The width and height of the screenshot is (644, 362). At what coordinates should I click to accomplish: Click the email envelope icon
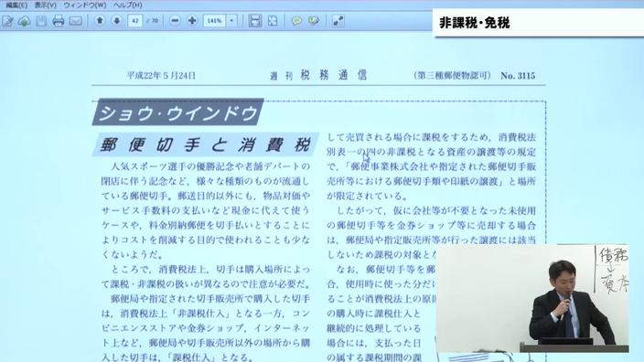point(76,21)
